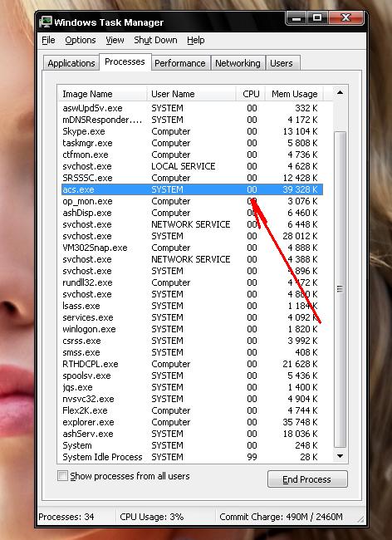Select the System process row

[190, 445]
